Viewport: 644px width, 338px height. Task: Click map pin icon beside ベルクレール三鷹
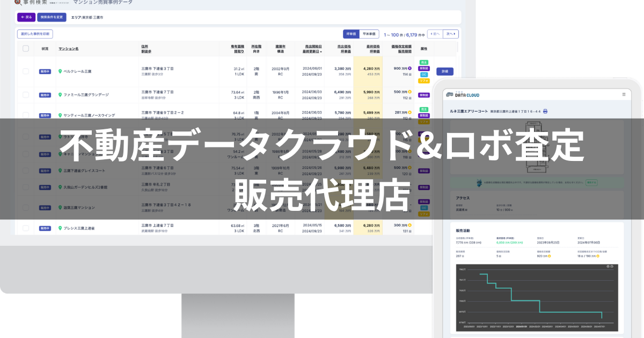click(x=60, y=71)
